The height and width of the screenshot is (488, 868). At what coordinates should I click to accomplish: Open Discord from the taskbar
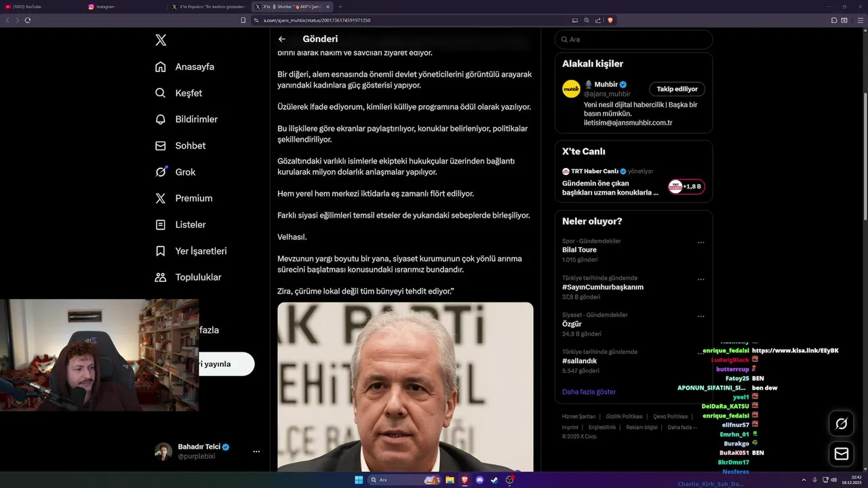(479, 480)
